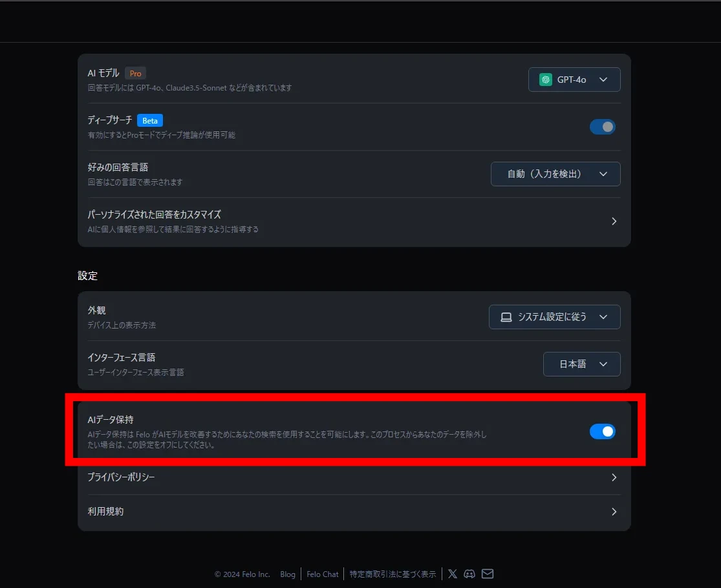Open the X (Twitter) icon link in footer

(x=453, y=574)
